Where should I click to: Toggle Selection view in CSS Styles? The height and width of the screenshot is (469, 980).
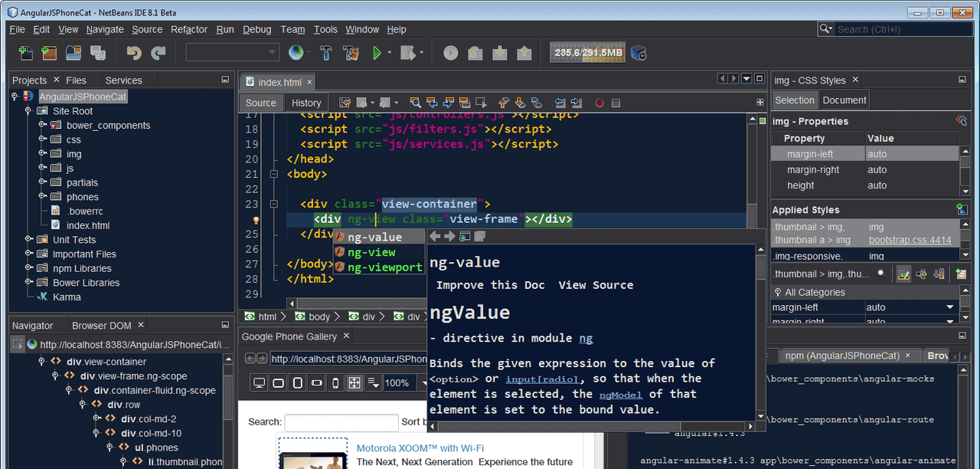pos(794,100)
